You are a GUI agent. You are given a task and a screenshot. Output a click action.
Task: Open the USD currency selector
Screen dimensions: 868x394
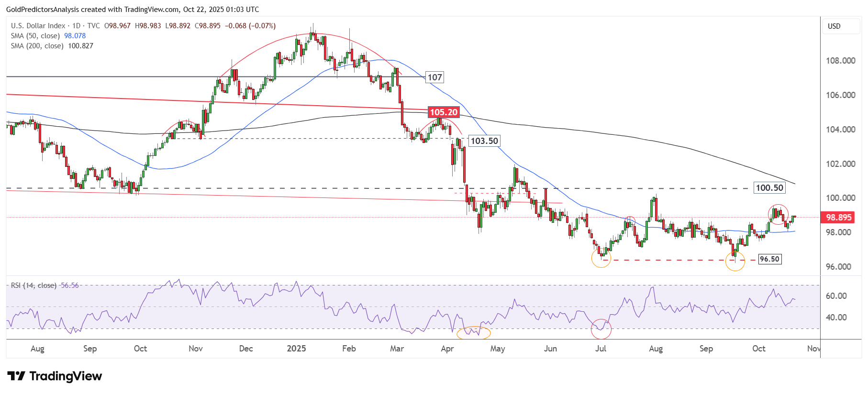pos(840,26)
